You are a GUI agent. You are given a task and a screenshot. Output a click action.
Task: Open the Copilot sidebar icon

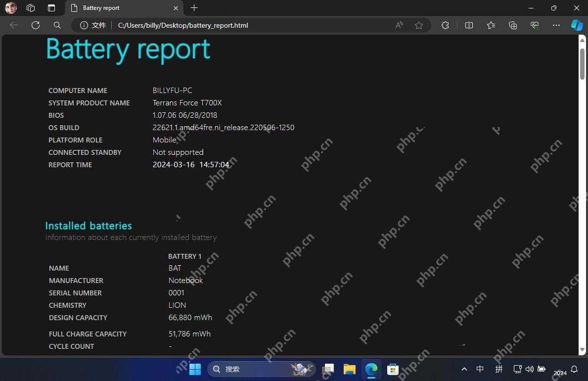[577, 25]
